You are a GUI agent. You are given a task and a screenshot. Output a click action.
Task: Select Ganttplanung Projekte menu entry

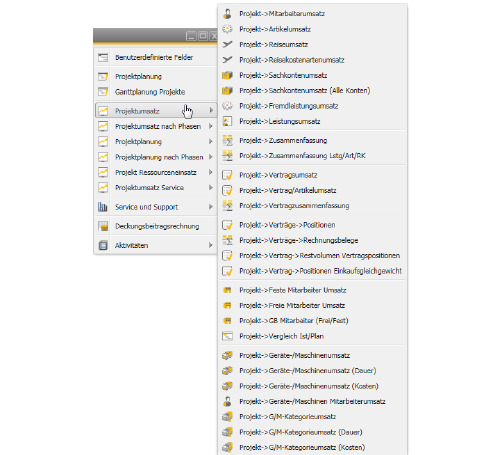156,92
